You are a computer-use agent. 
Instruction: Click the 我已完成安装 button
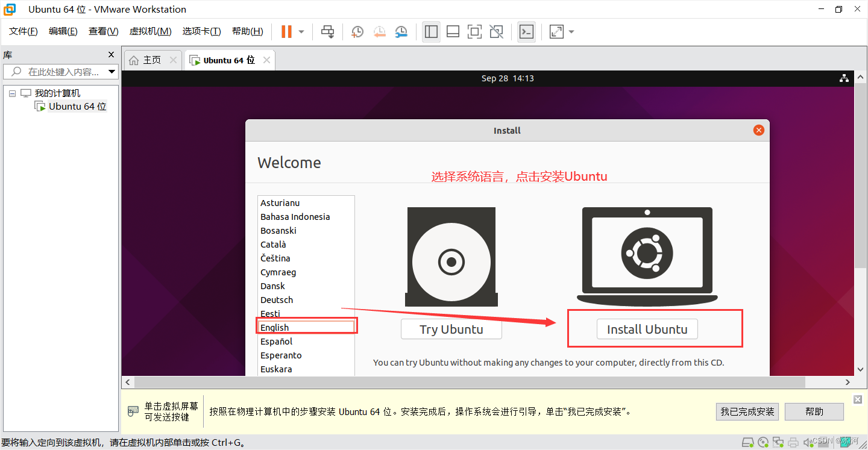pos(747,411)
